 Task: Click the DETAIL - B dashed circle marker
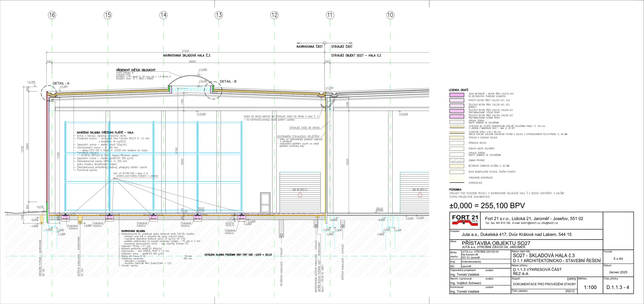[x=213, y=90]
